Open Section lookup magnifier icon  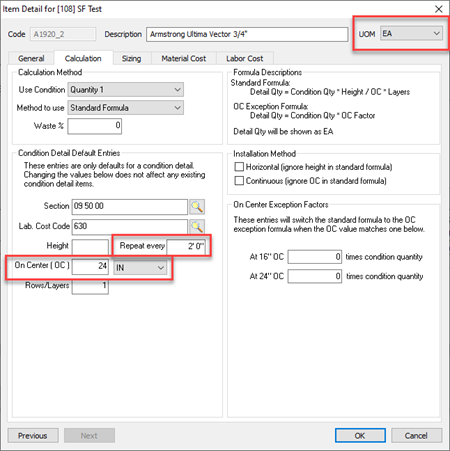click(x=197, y=207)
